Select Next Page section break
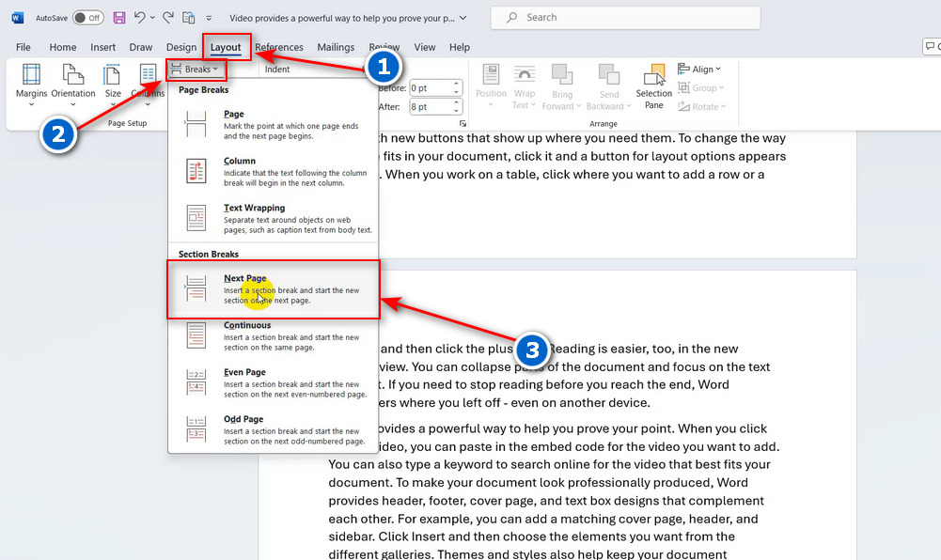The height and width of the screenshot is (560, 941). click(274, 289)
